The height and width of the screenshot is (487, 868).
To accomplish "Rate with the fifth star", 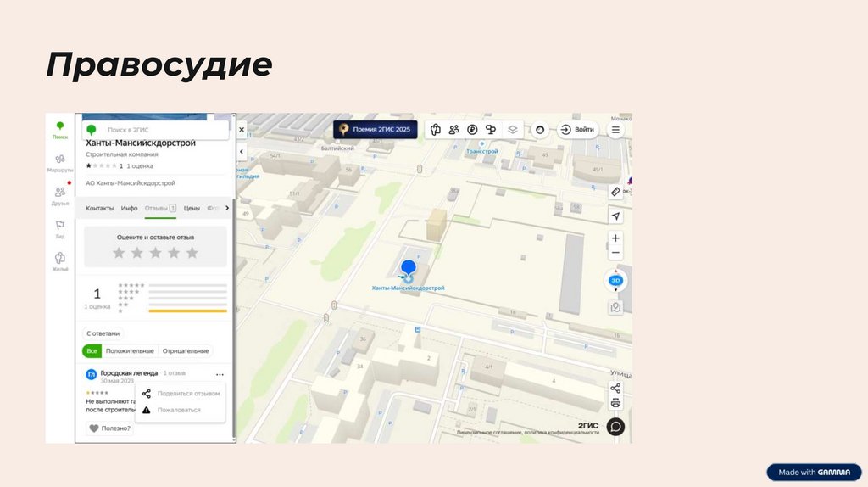I will click(192, 253).
